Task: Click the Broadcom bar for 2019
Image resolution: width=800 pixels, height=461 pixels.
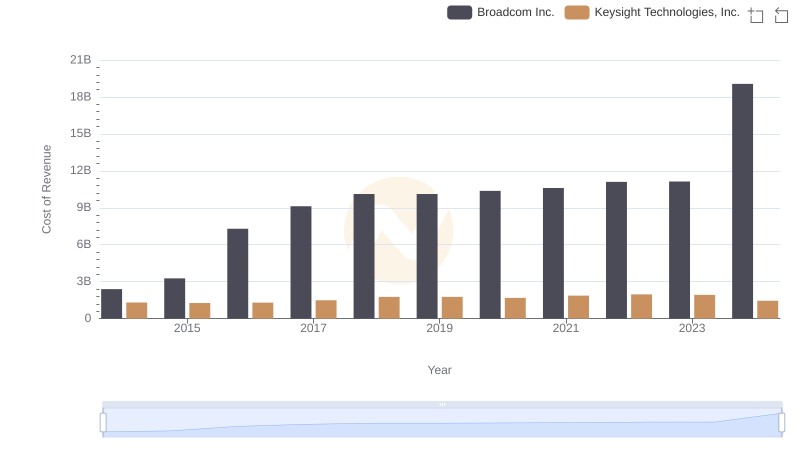Action: tap(427, 257)
